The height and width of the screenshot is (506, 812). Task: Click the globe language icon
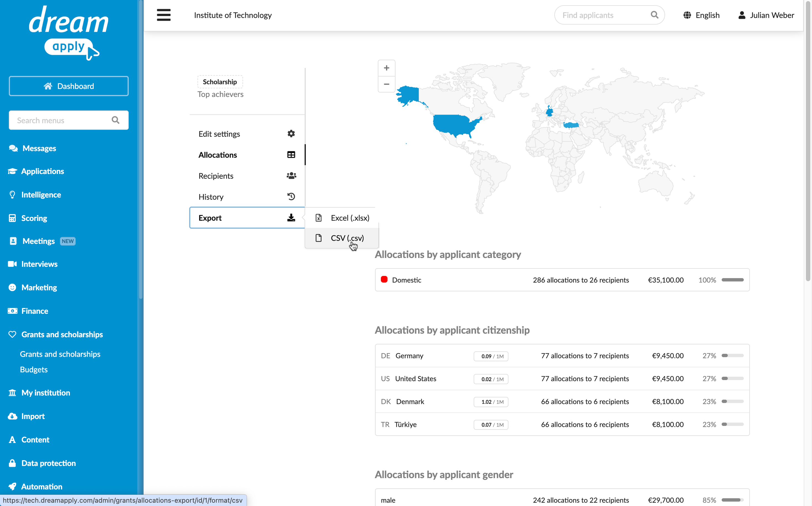point(687,15)
